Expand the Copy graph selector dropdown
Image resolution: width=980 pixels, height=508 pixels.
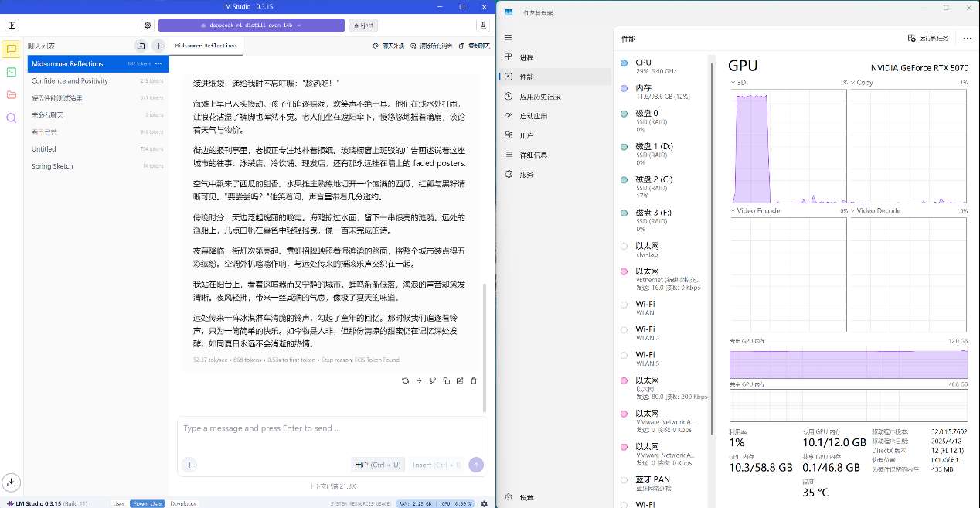(x=864, y=82)
